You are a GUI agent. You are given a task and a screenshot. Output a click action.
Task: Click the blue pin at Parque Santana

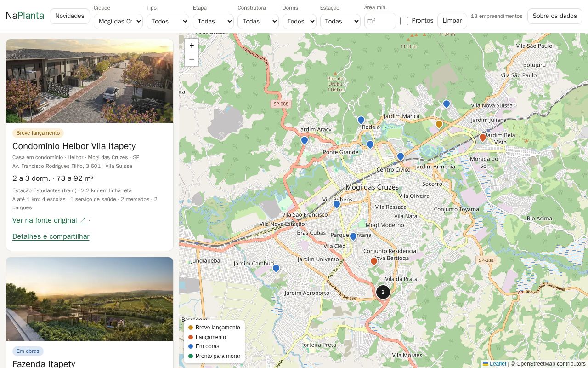click(x=353, y=237)
